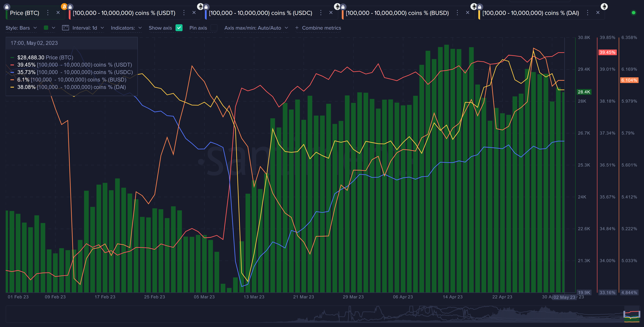The height and width of the screenshot is (327, 644).
Task: Open the BUSD metric three-dot menu
Action: [x=457, y=13]
